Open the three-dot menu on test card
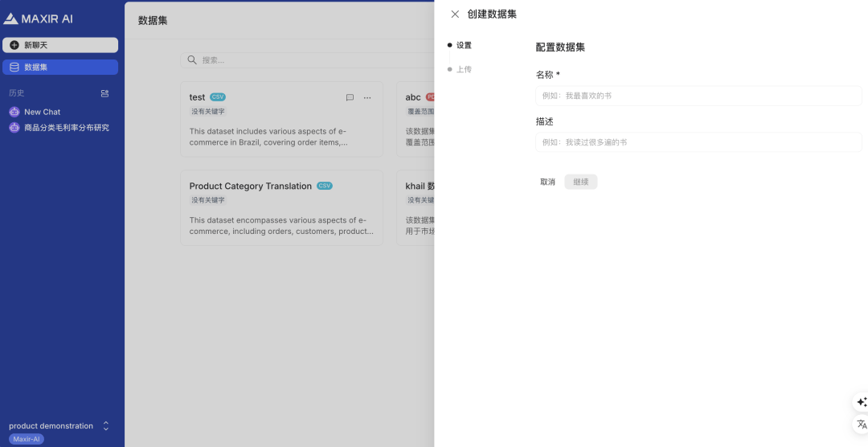 pos(367,98)
